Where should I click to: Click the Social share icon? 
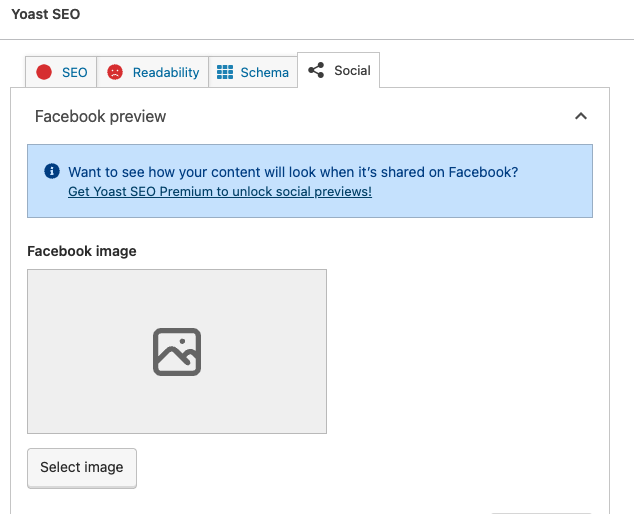click(316, 70)
